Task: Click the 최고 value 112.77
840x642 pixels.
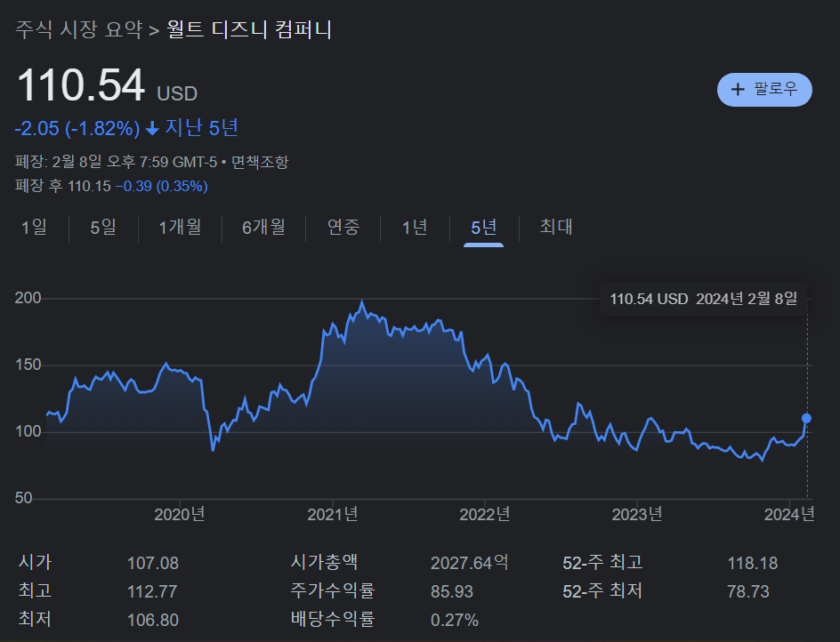Action: 152,591
